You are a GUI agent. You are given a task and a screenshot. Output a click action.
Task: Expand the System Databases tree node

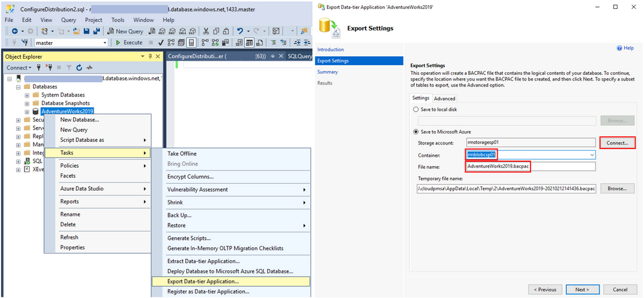27,95
